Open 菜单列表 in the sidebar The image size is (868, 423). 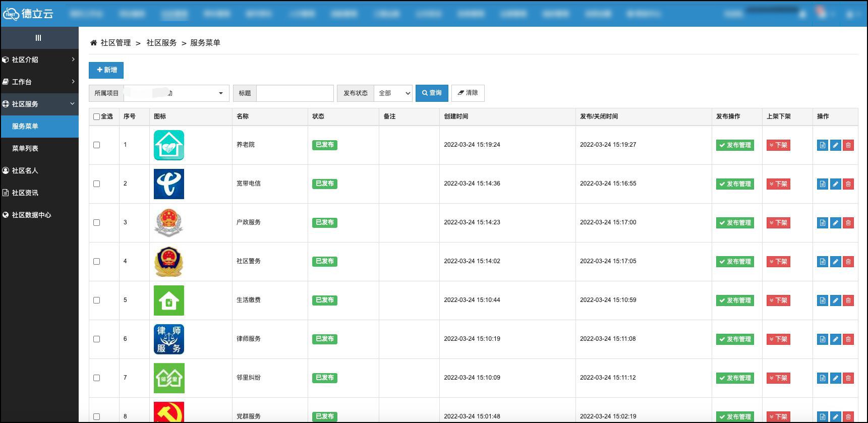point(39,148)
